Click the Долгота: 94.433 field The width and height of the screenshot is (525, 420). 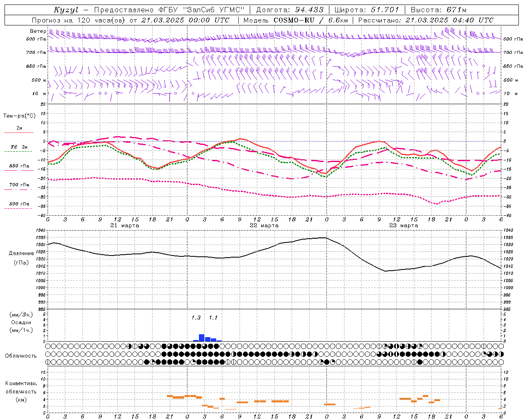click(290, 10)
